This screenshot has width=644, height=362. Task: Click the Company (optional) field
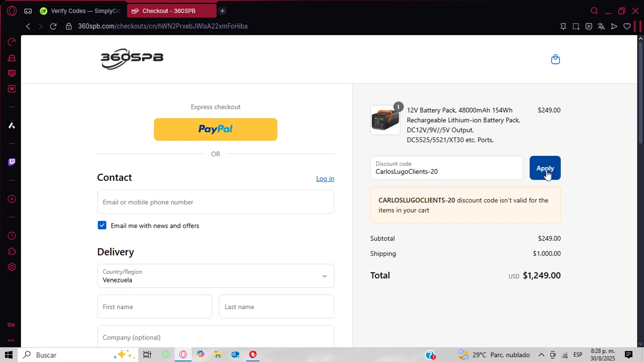(x=216, y=337)
